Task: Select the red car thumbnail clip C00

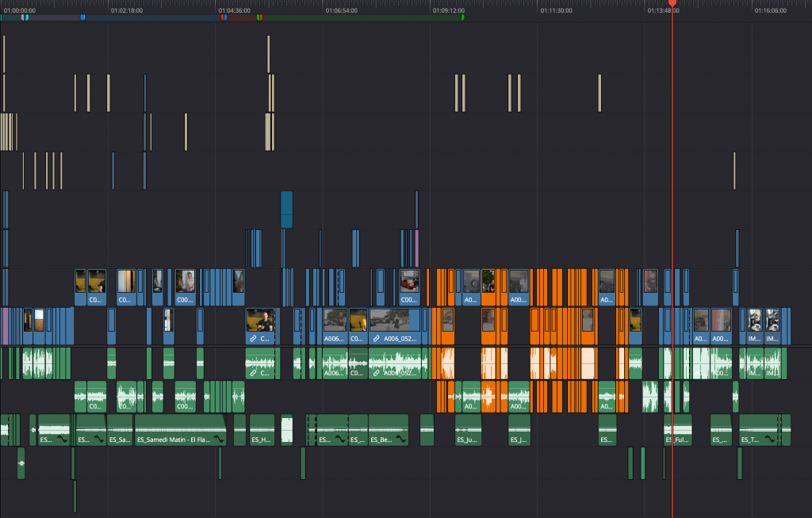Action: coord(410,287)
